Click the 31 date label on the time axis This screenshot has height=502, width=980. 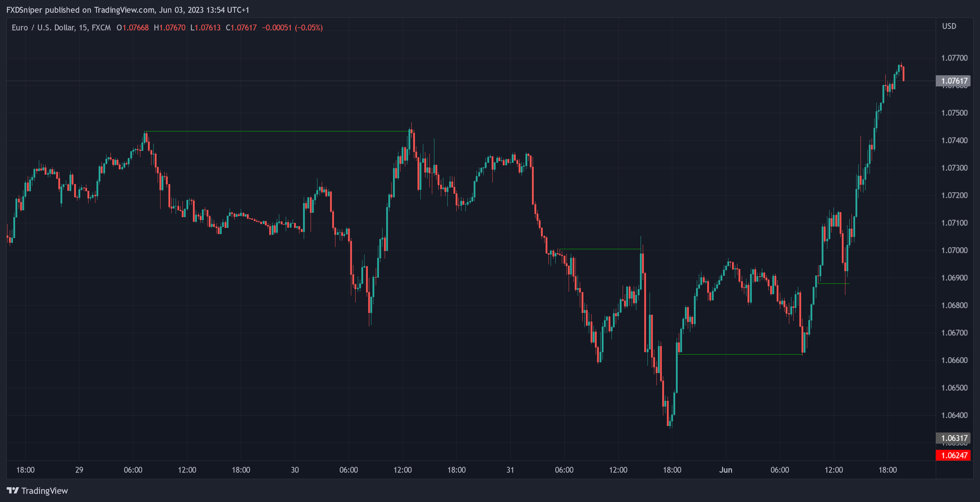(510, 470)
